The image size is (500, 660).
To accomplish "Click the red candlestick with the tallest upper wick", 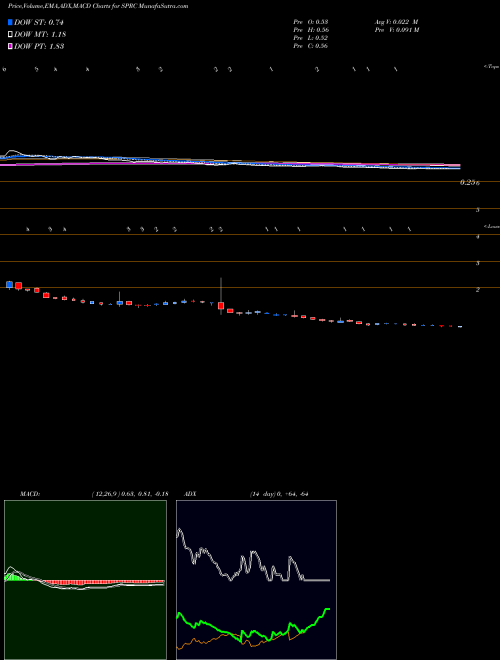I will 221,306.
